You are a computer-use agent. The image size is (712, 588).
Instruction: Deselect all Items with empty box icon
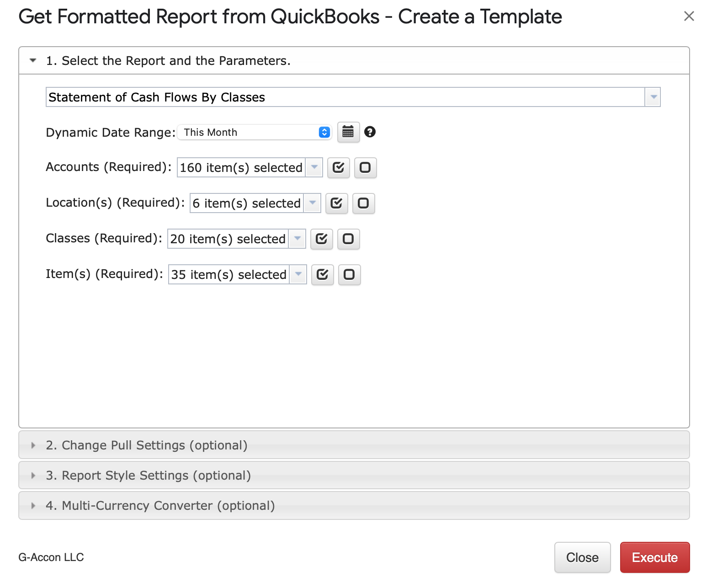(349, 274)
